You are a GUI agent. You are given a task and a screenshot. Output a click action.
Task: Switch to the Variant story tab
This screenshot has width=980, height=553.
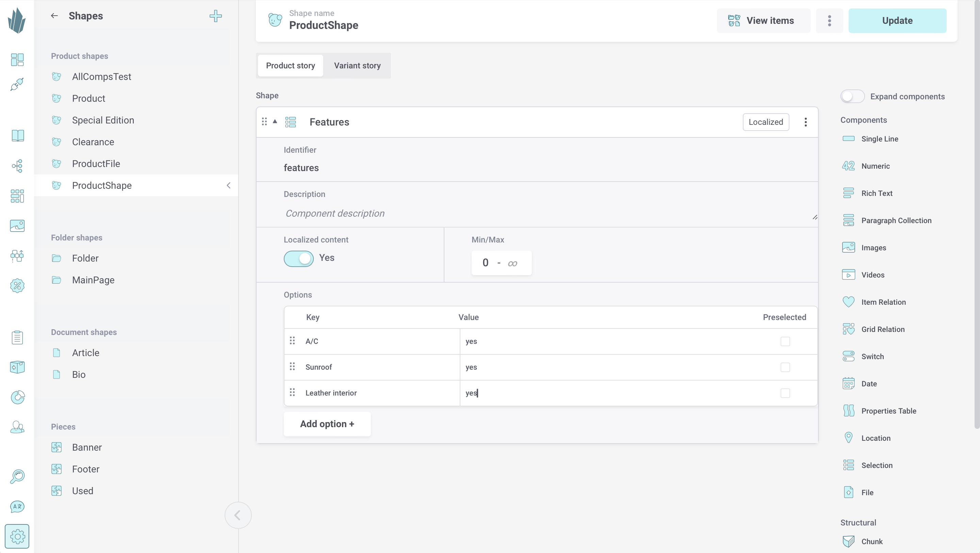point(357,65)
